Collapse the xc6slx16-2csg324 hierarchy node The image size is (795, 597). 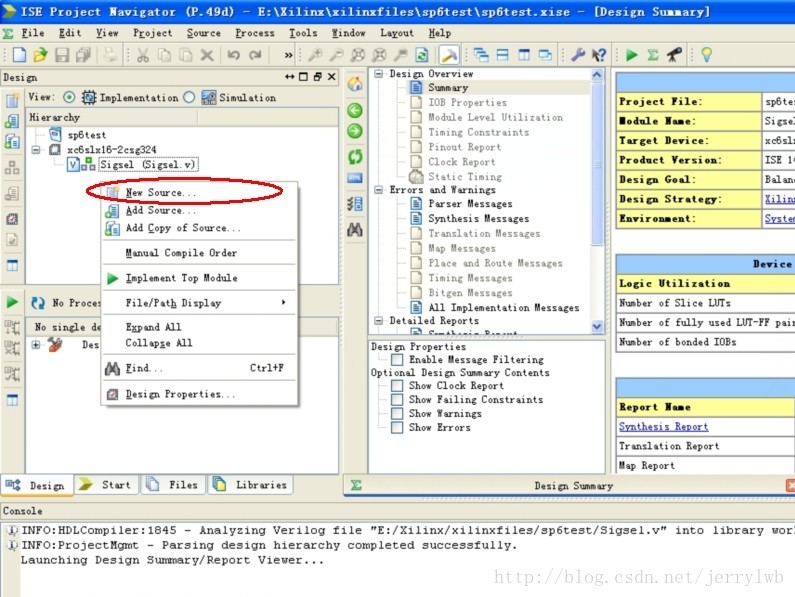point(35,150)
